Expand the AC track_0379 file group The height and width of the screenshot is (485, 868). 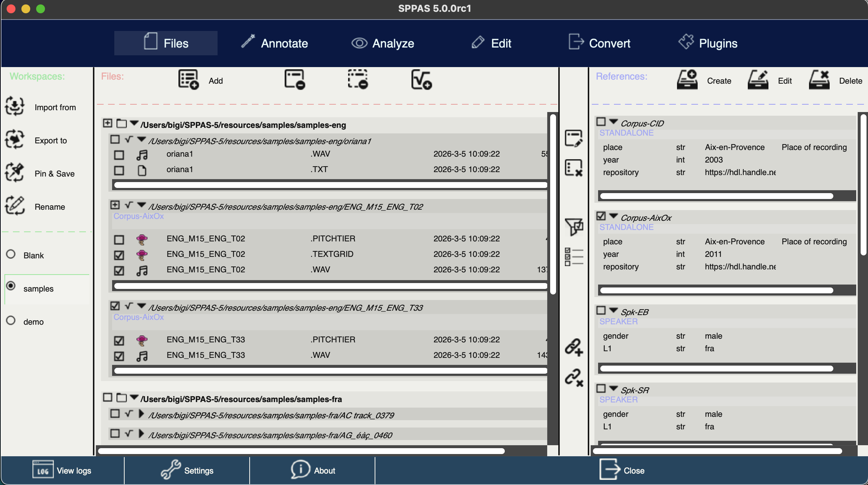point(140,414)
